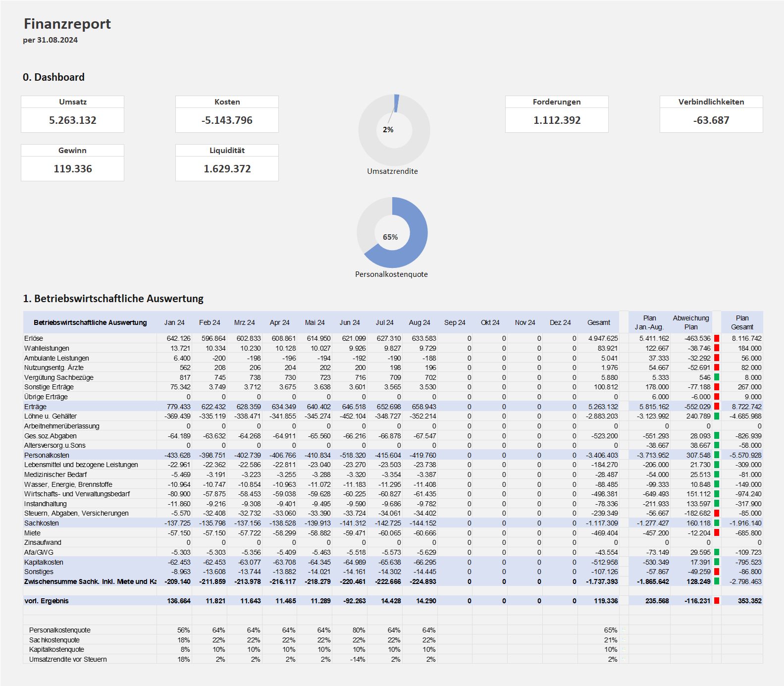
Task: Click the red indicator for Miete row
Action: pos(716,533)
